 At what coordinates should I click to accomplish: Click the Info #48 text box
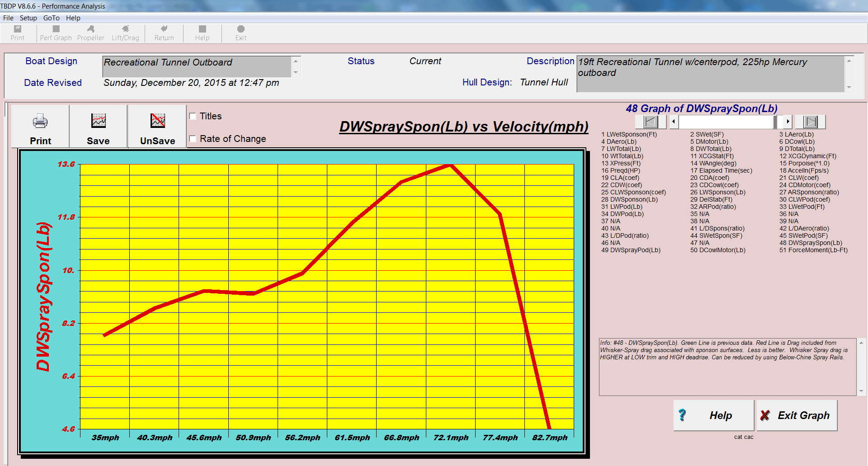[x=728, y=367]
